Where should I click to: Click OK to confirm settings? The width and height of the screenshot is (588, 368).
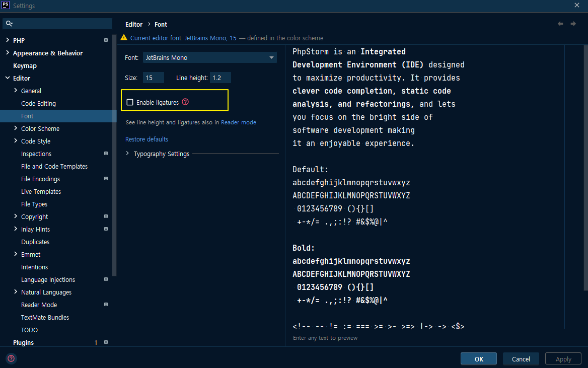(478, 359)
